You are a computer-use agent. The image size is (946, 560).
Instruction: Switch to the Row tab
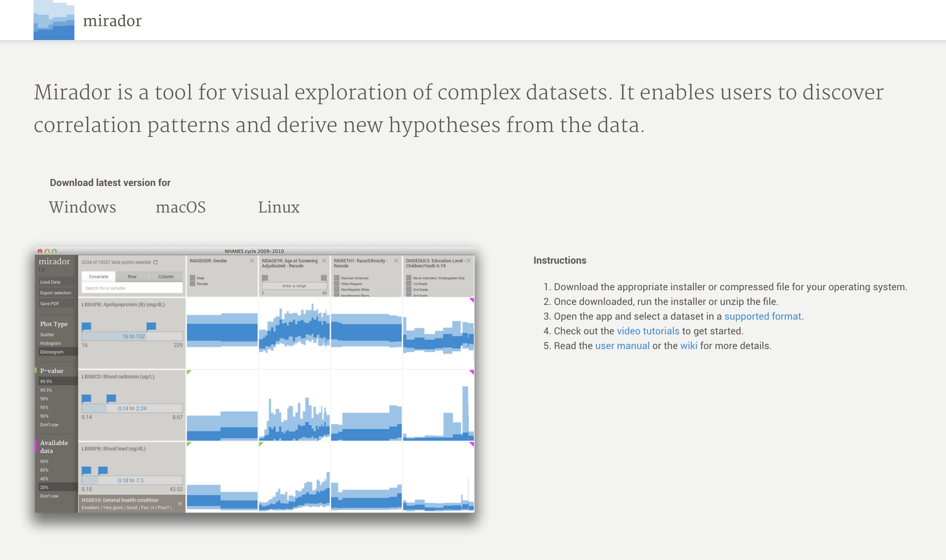pyautogui.click(x=132, y=277)
